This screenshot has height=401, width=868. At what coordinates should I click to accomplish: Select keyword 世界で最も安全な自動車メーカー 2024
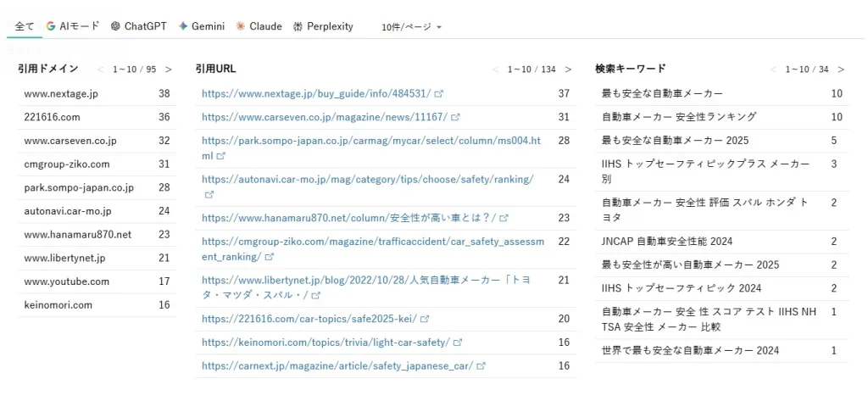[x=722, y=351]
